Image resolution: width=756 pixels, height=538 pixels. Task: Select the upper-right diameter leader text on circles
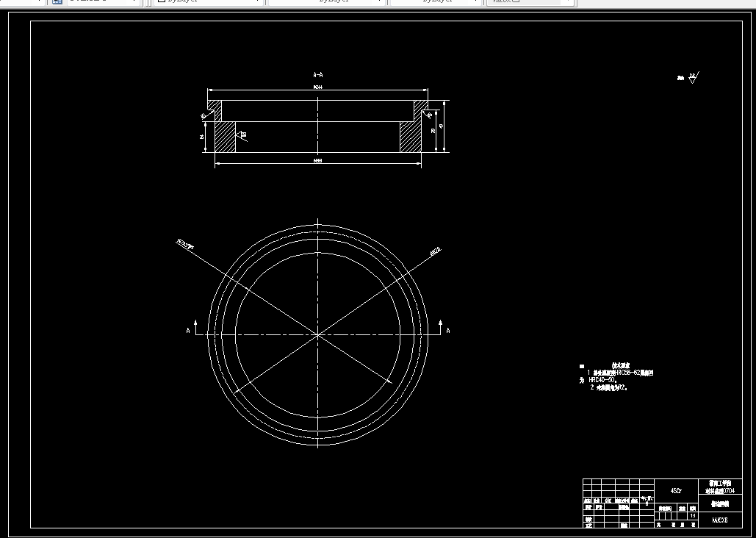(x=435, y=251)
